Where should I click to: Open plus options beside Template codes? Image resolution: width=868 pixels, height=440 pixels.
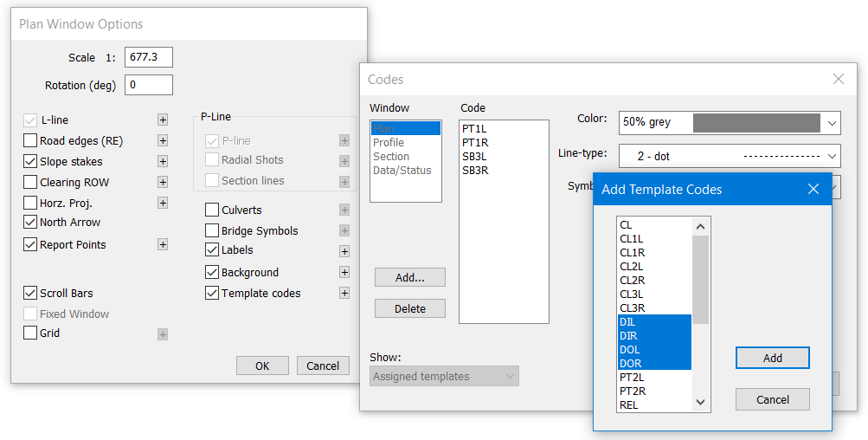pos(344,293)
